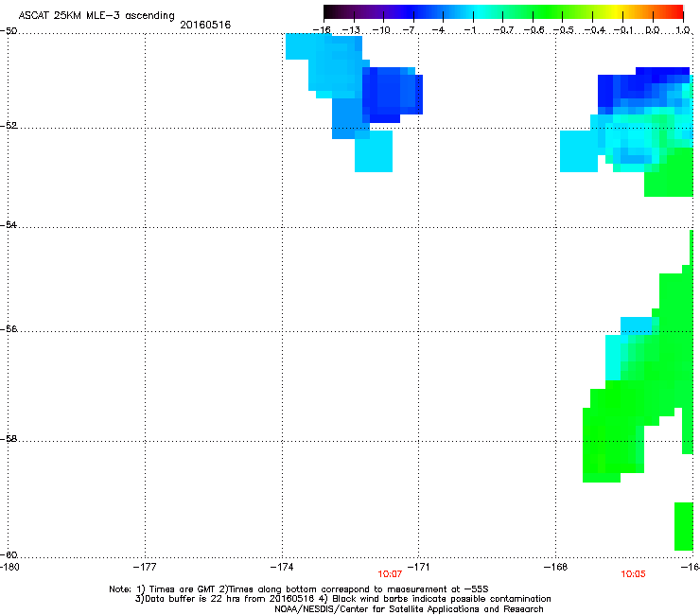Click the black end of the color bar
The width and height of the screenshot is (700, 615).
pyautogui.click(x=329, y=11)
